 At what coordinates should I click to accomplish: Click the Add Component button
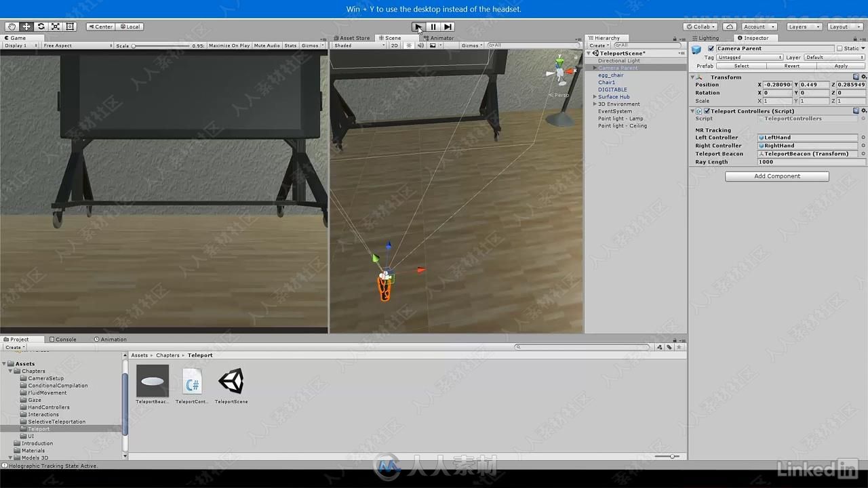[x=777, y=176]
